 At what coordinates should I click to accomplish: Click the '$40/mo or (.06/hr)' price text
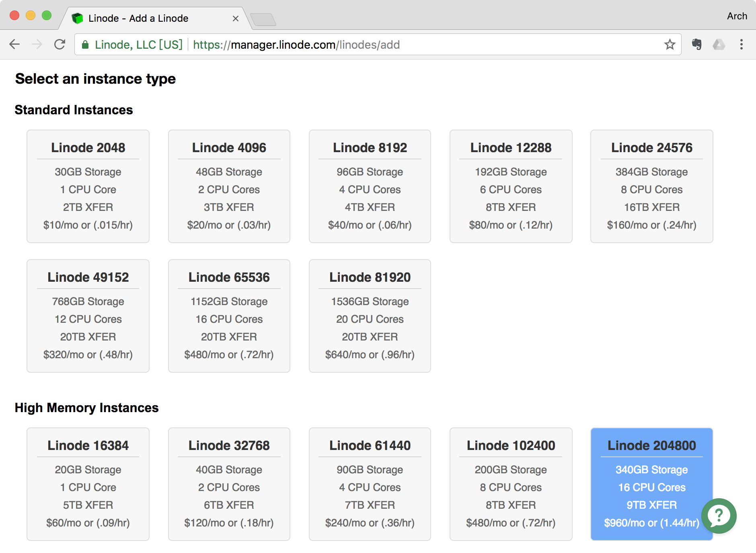(x=370, y=225)
